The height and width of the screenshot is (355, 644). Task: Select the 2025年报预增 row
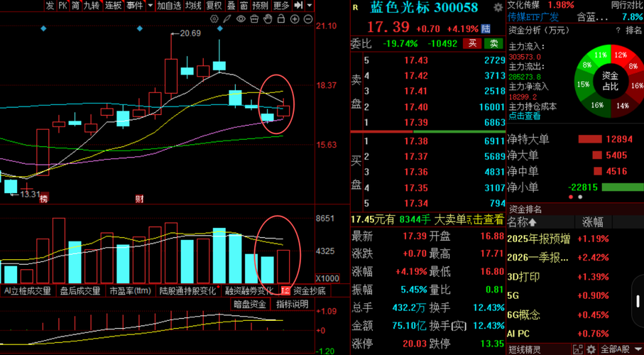575,239
